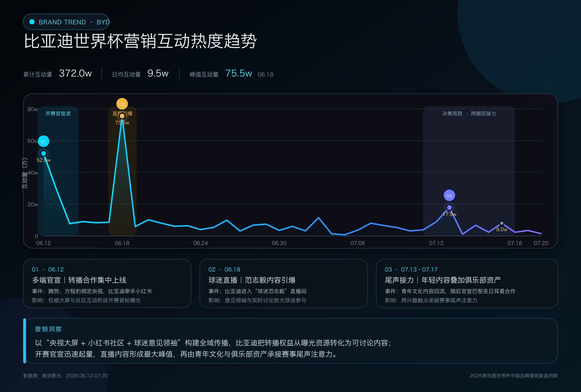581x392 pixels.
Task: Click the 07.18 x-axis date label
Action: 515,243
